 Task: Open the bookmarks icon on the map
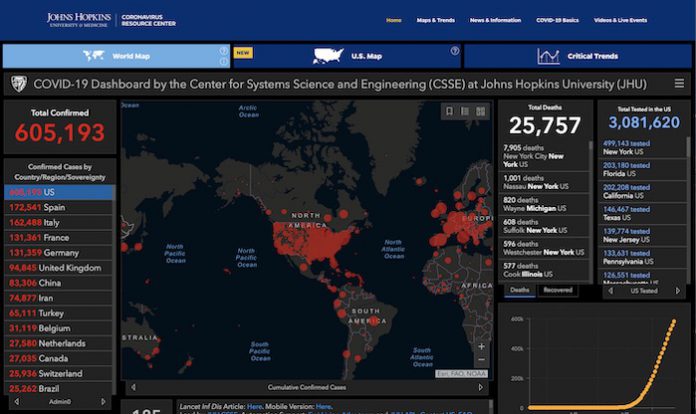[x=449, y=111]
